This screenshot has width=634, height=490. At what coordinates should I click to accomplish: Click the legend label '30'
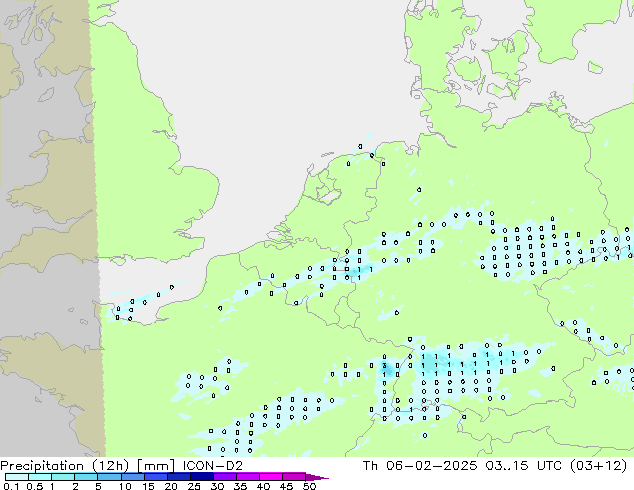pyautogui.click(x=217, y=486)
